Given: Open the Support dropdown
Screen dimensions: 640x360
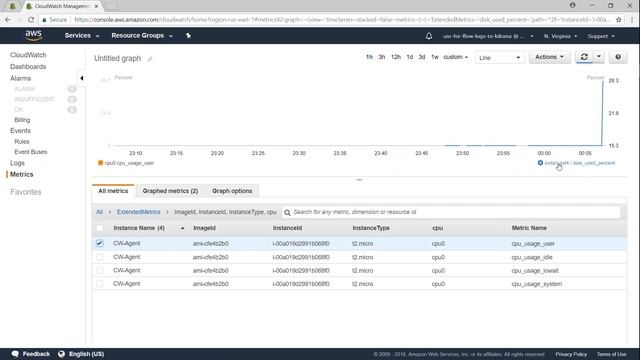Looking at the screenshot, I should click(601, 36).
